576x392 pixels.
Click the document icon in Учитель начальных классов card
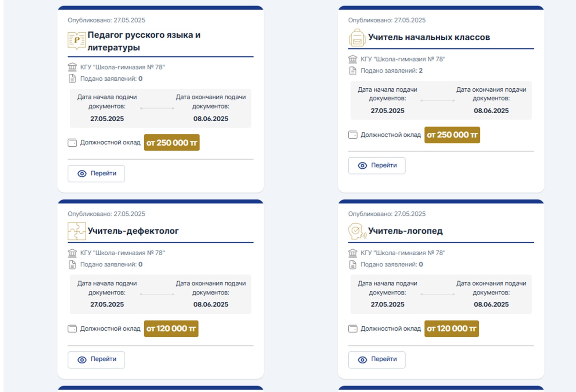pos(353,71)
